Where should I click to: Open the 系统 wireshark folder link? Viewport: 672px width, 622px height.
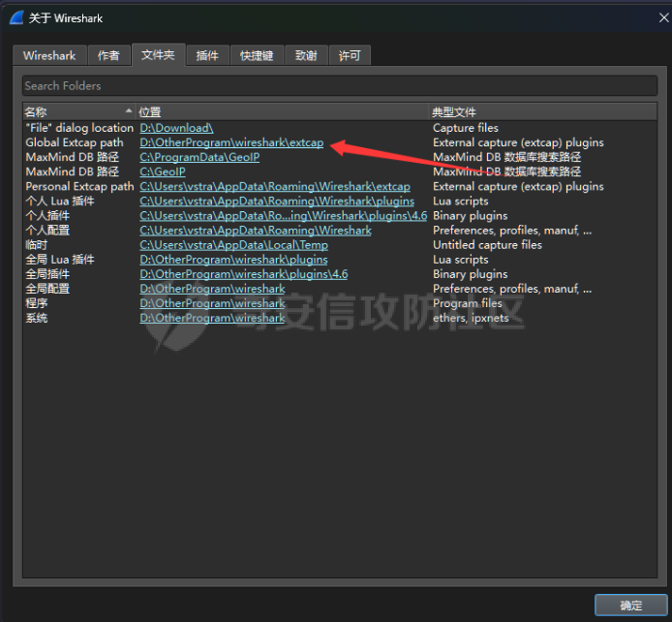(212, 318)
